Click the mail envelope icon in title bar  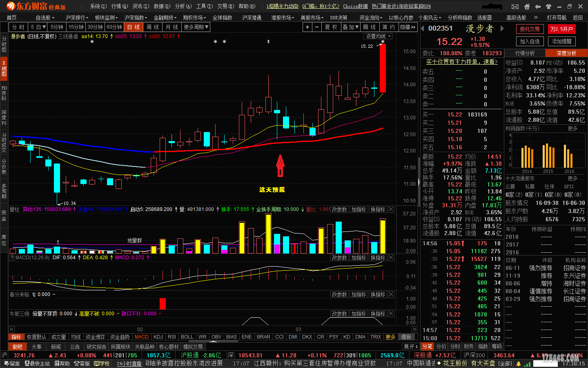point(515,7)
